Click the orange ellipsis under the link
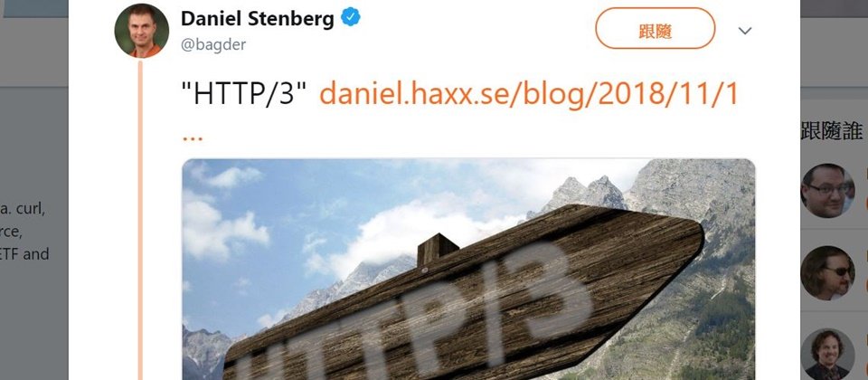The image size is (868, 380). 192,138
